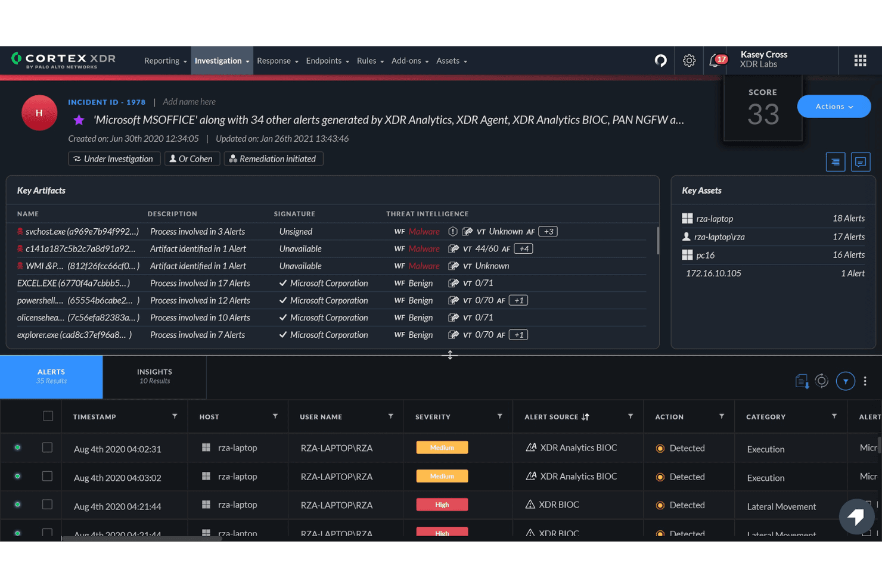This screenshot has width=882, height=588.
Task: Click the alert icon on svchost.exe row
Action: coord(453,231)
